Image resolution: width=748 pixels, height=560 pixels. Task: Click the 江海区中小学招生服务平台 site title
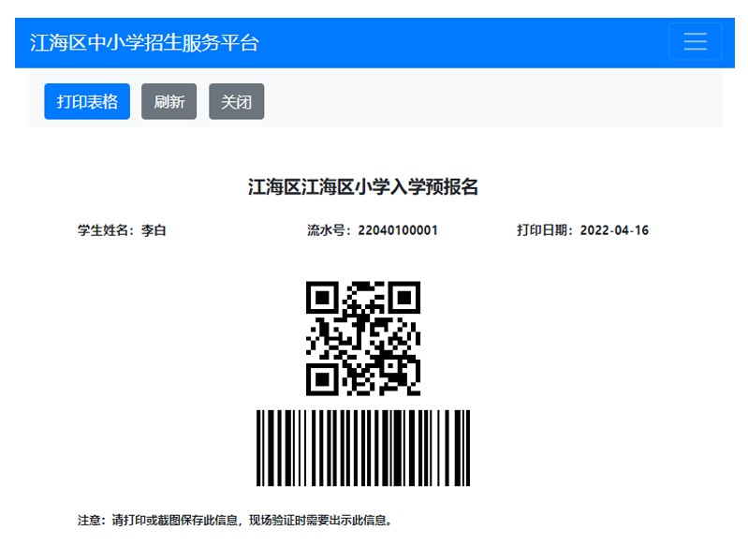pyautogui.click(x=144, y=42)
